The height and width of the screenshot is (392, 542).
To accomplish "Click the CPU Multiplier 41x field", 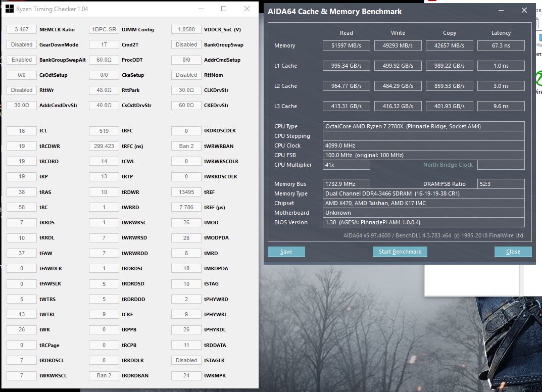I will [347, 165].
